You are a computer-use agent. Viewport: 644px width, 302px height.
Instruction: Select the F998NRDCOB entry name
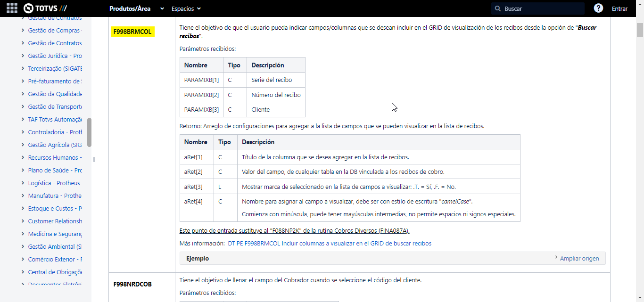[x=132, y=284]
